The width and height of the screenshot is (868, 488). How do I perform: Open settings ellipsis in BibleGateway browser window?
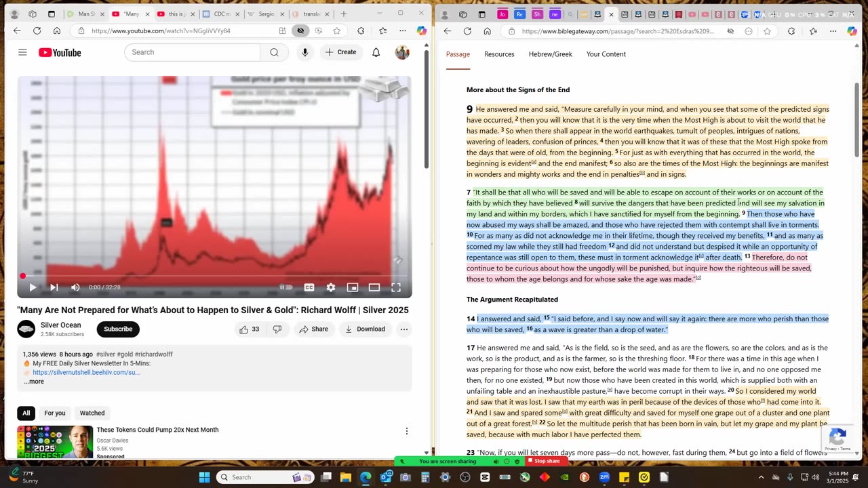(x=833, y=31)
